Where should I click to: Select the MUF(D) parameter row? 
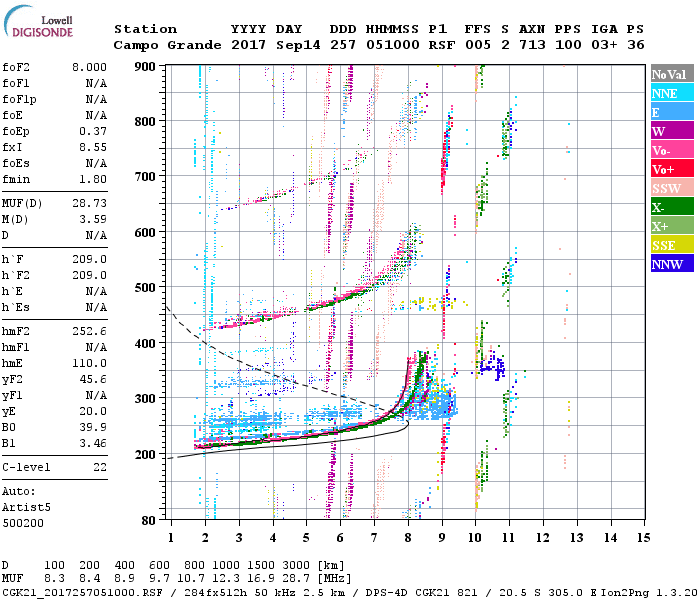(55, 202)
